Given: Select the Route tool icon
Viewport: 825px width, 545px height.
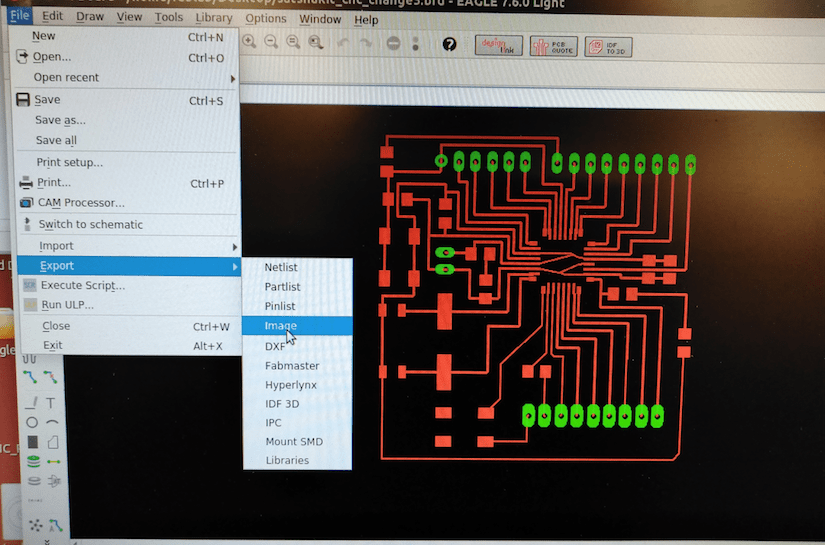Looking at the screenshot, I should coord(30,377).
